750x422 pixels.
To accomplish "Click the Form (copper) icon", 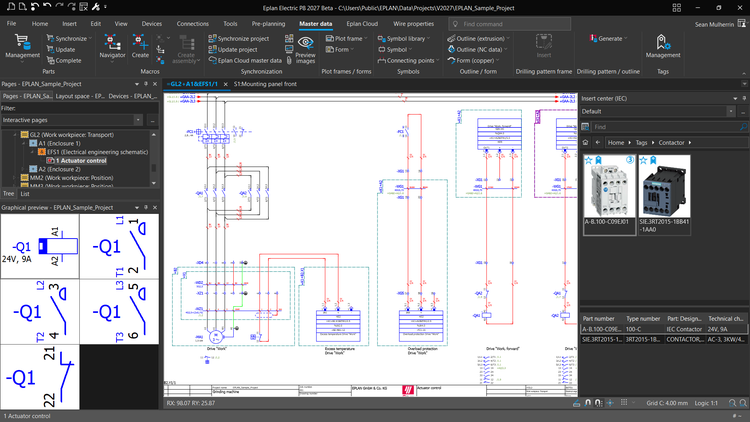I will pos(451,60).
